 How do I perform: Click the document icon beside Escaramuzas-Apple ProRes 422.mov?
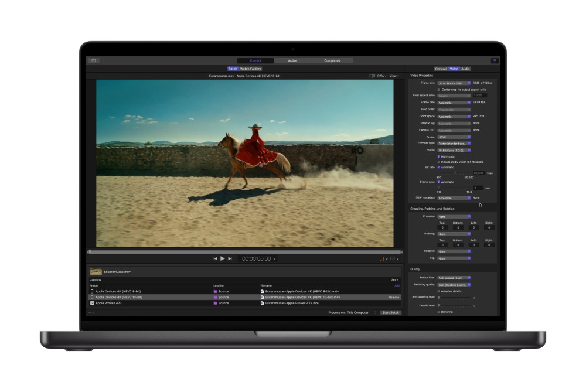pyautogui.click(x=262, y=303)
